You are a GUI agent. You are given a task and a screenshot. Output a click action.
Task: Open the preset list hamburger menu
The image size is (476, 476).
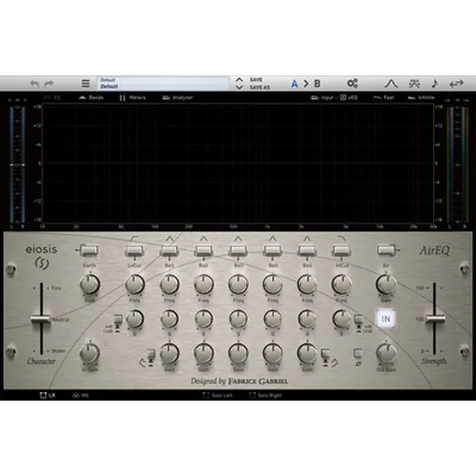click(86, 83)
